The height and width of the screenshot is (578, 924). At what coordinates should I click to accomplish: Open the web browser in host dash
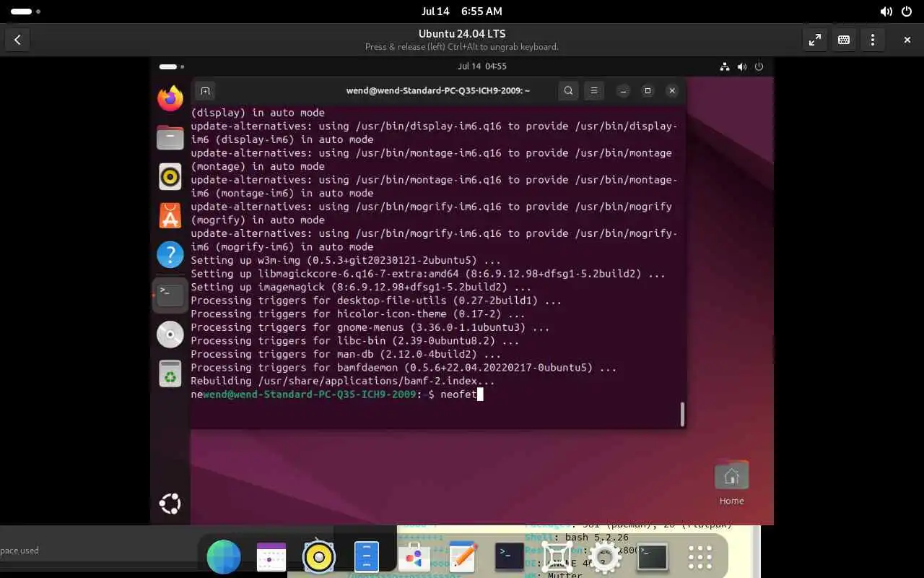pos(224,557)
